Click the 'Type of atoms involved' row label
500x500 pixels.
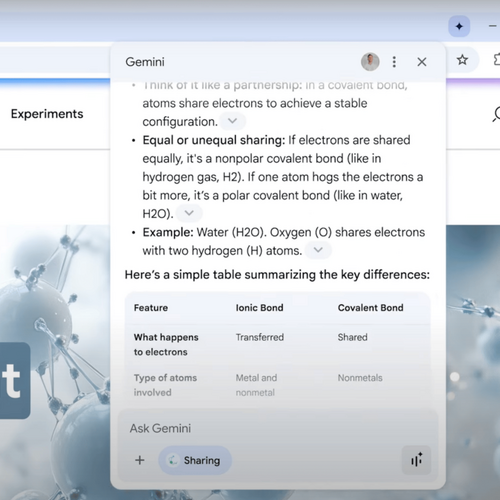point(165,385)
